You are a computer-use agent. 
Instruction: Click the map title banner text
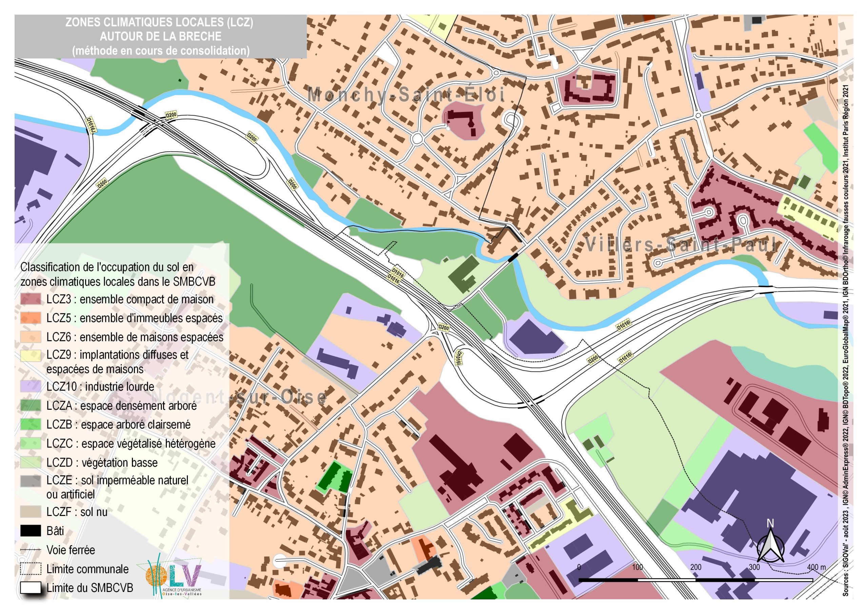160,36
